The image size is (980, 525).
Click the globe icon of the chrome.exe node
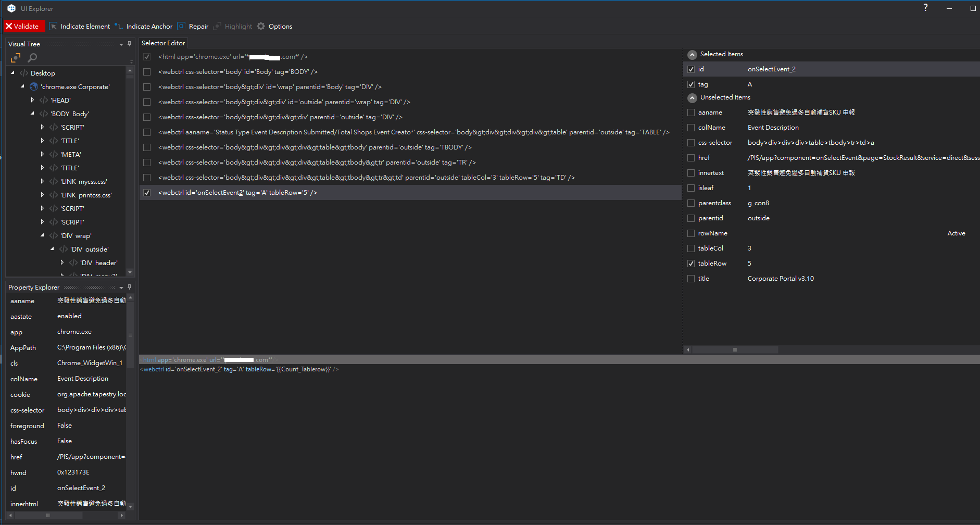34,86
